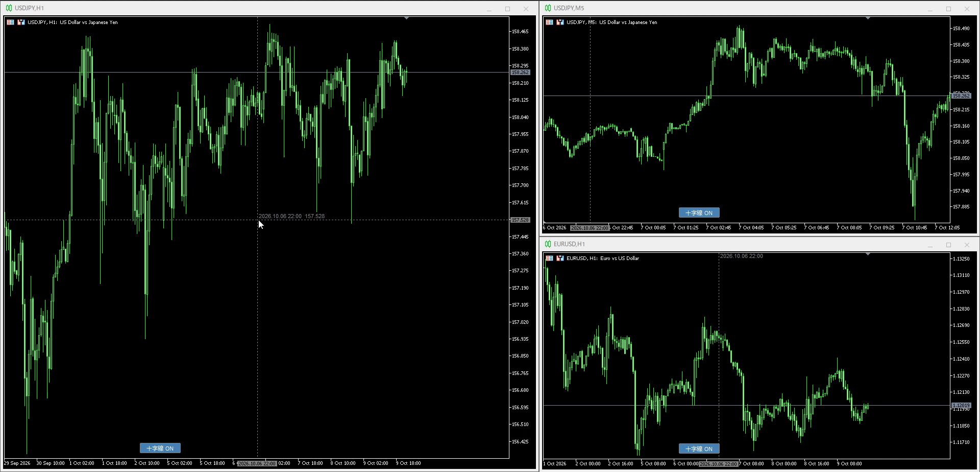Screen dimensions: 980x472
Task: Click USDJPY,H1 window title bar text
Action: (29, 8)
